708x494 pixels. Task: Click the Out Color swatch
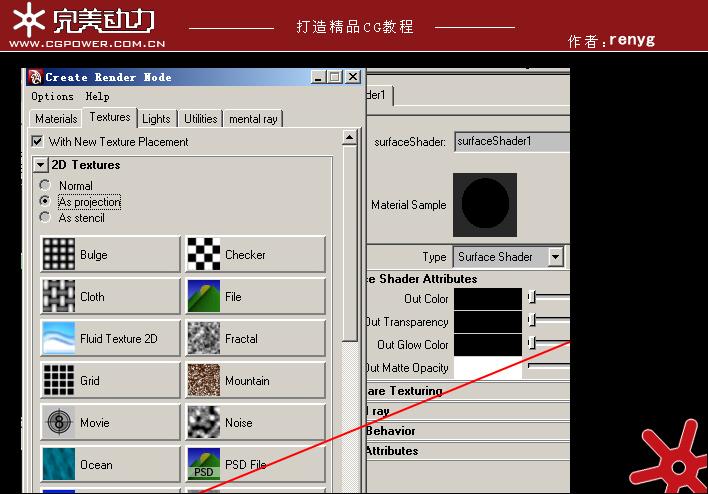coord(488,298)
